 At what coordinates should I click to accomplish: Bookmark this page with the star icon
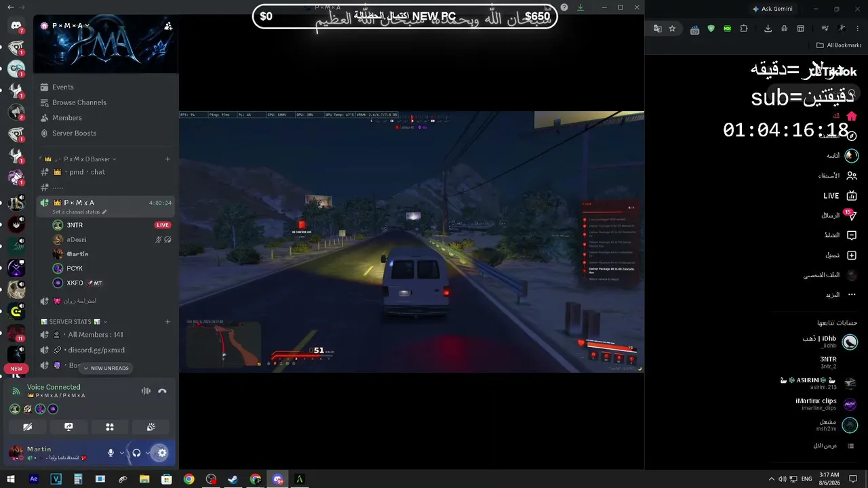(672, 28)
